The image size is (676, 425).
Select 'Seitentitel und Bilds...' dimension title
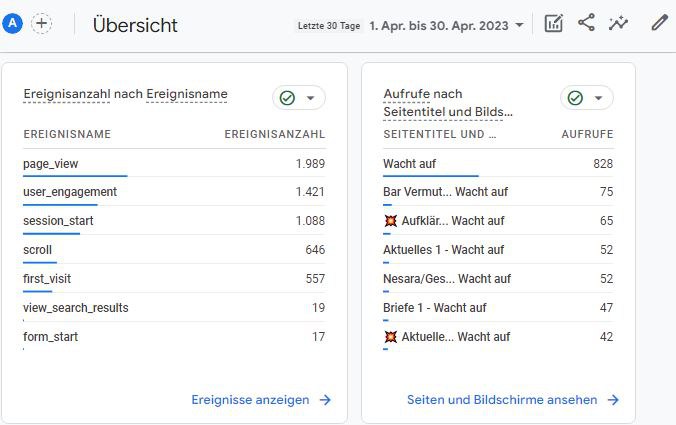448,112
